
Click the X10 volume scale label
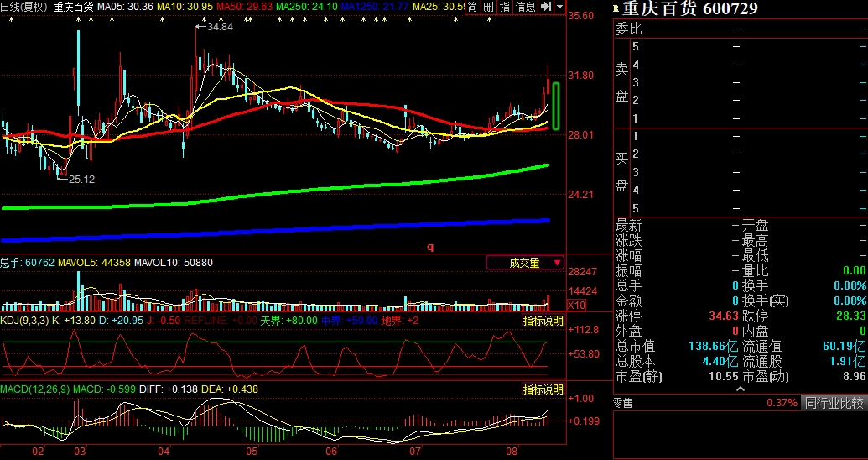pyautogui.click(x=576, y=306)
